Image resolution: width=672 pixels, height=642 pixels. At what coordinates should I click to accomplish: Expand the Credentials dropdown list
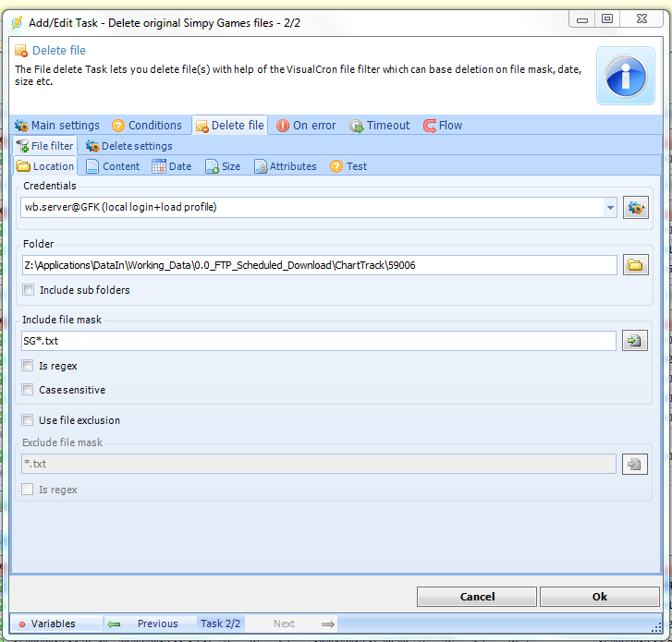[610, 208]
